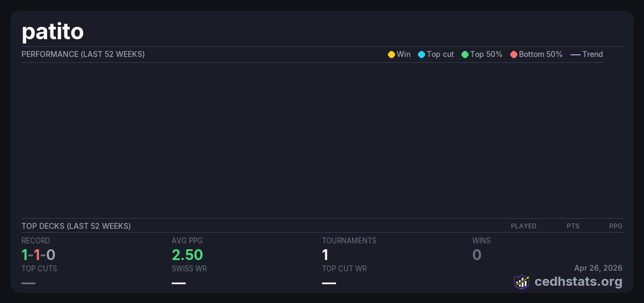Click the cedhstats logo icon

pyautogui.click(x=522, y=282)
